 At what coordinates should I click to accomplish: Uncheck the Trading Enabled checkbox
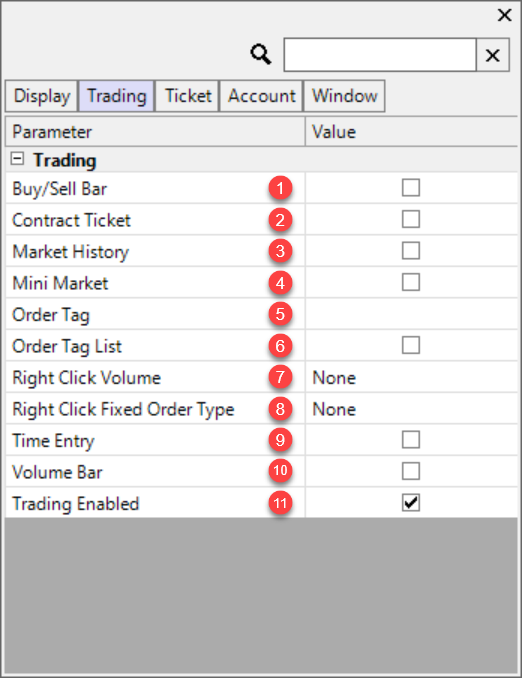pyautogui.click(x=410, y=503)
